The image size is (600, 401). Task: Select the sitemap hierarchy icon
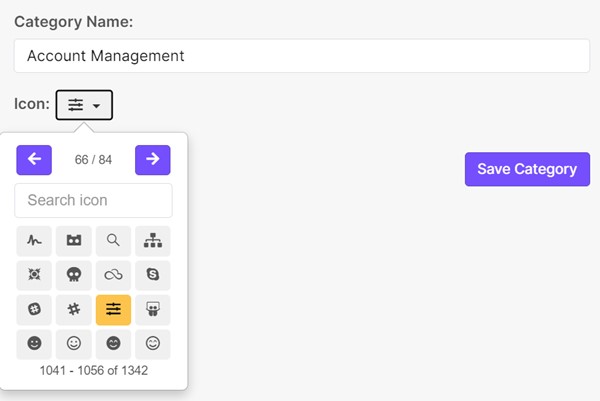[x=153, y=241]
